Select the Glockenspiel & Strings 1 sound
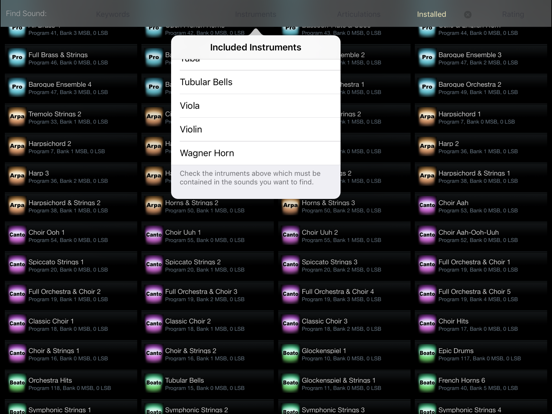 tap(344, 384)
